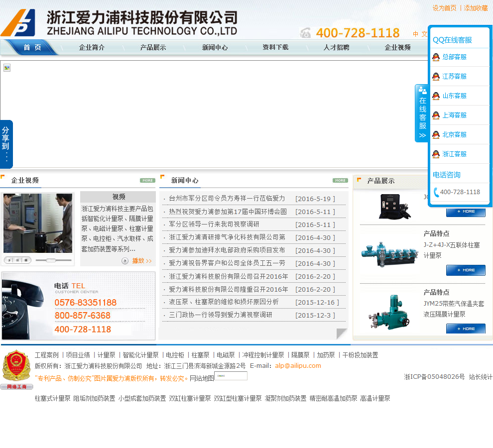Click the 浙ICP备05048026号 link
This screenshot has width=493, height=448.
434,377
